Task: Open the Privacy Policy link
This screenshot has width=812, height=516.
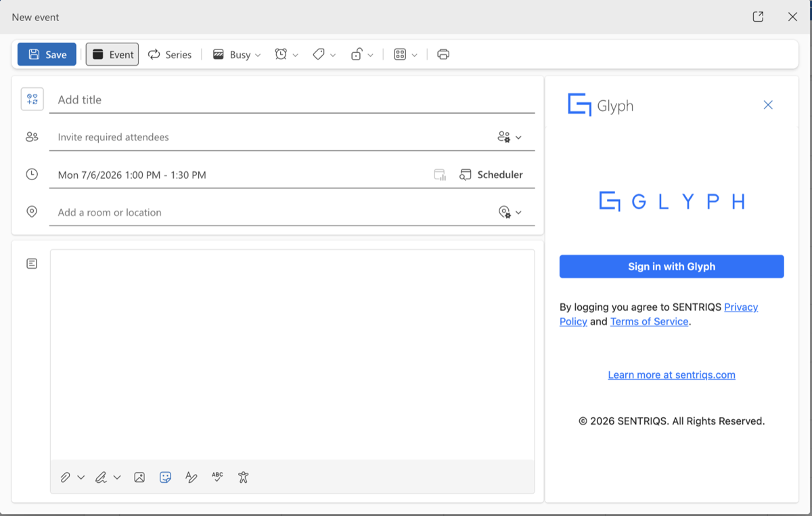Action: tap(659, 314)
